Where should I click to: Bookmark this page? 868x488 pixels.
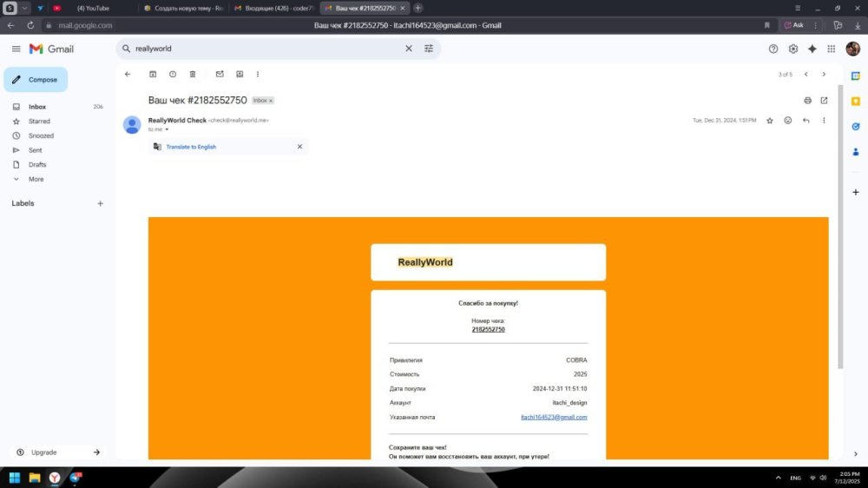point(766,25)
